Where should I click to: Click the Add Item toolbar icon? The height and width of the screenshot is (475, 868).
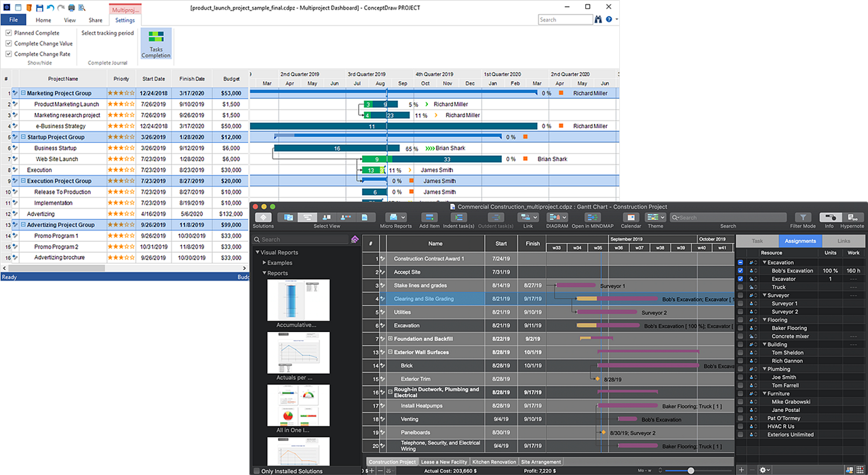(429, 218)
